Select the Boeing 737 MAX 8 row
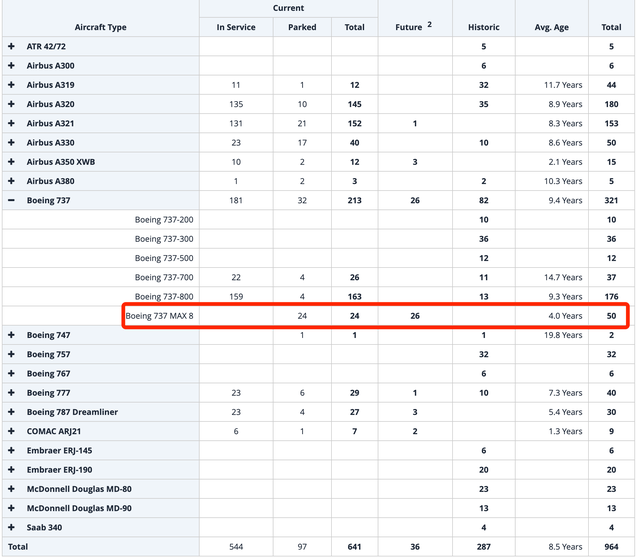 point(159,316)
